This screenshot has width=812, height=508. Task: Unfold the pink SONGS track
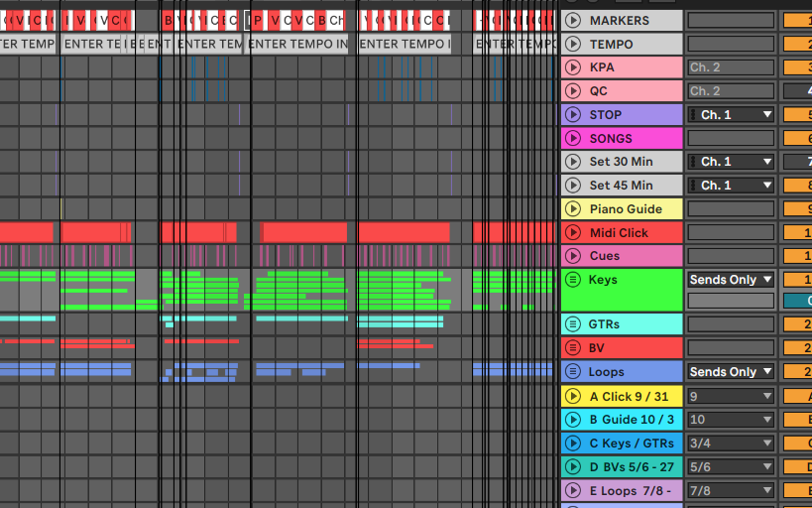point(572,138)
